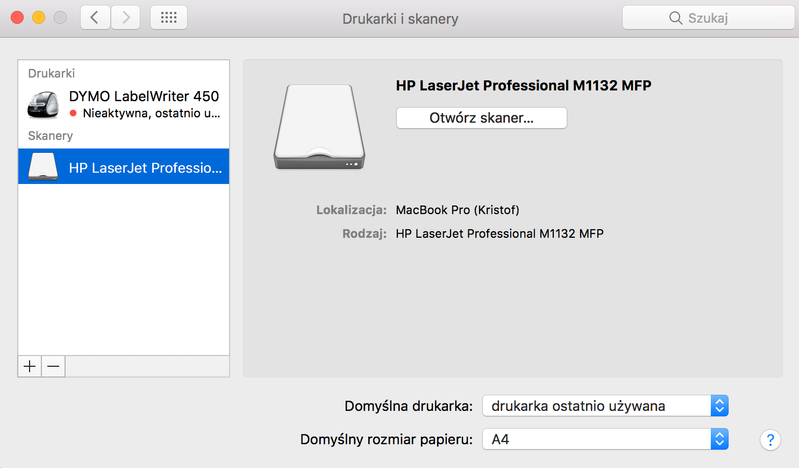Click the Domyślny rozmiar papieru: label
Viewport: 799px width, 468px height.
(x=386, y=439)
